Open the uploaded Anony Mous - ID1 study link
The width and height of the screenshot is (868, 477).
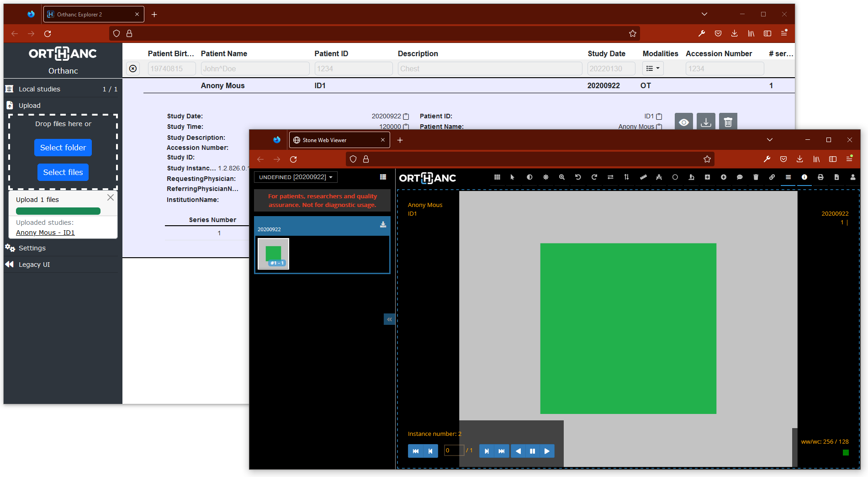point(45,233)
